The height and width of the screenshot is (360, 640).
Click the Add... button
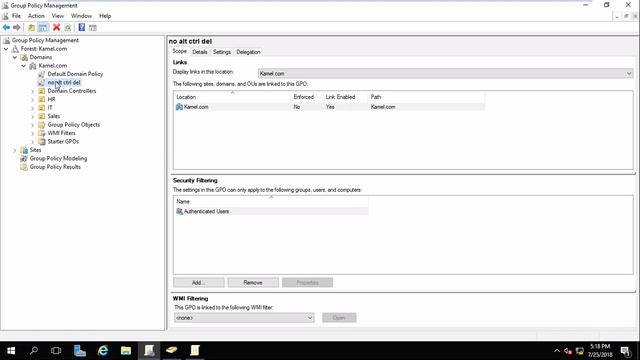pyautogui.click(x=199, y=282)
